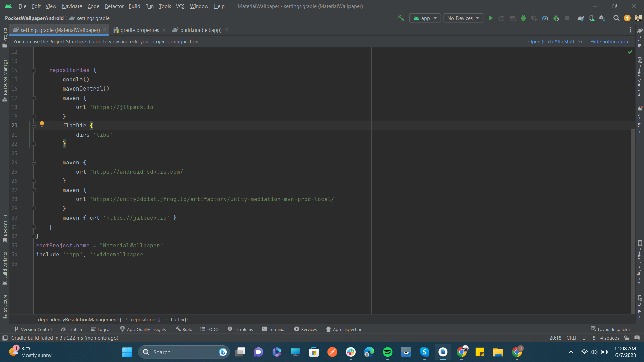
Task: Open Spotify from the taskbar
Action: 388,352
